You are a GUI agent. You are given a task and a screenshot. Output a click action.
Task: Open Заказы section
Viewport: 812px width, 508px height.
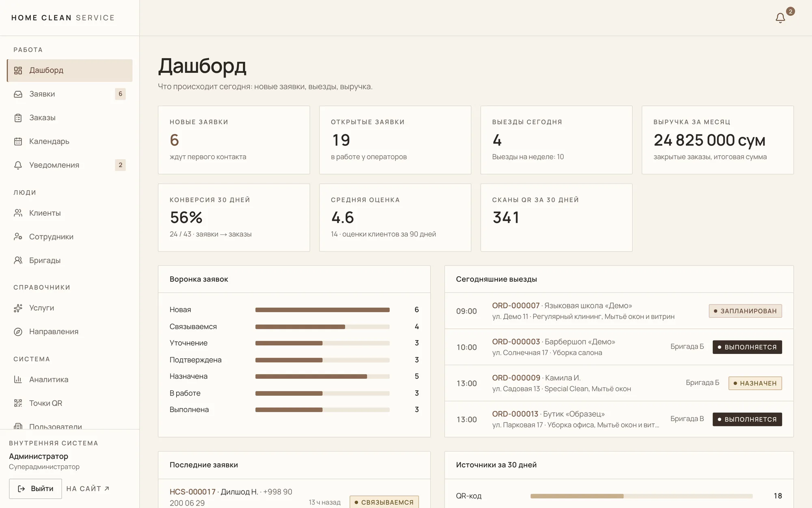70,118
